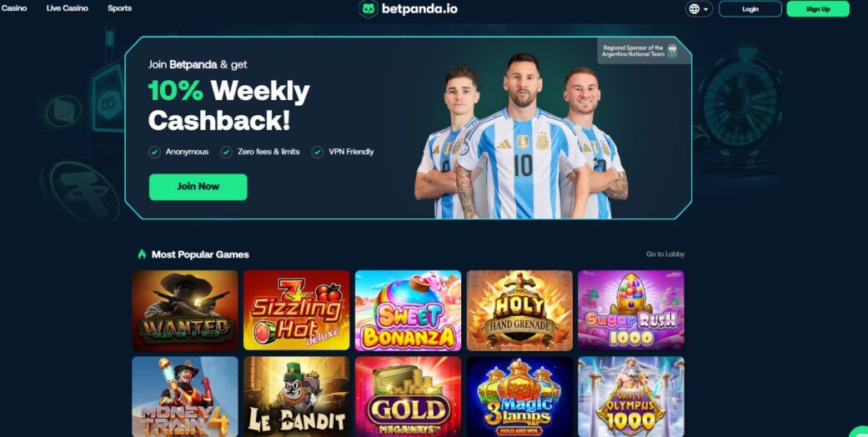Open the globe language selector
868x437 pixels.
coord(699,9)
